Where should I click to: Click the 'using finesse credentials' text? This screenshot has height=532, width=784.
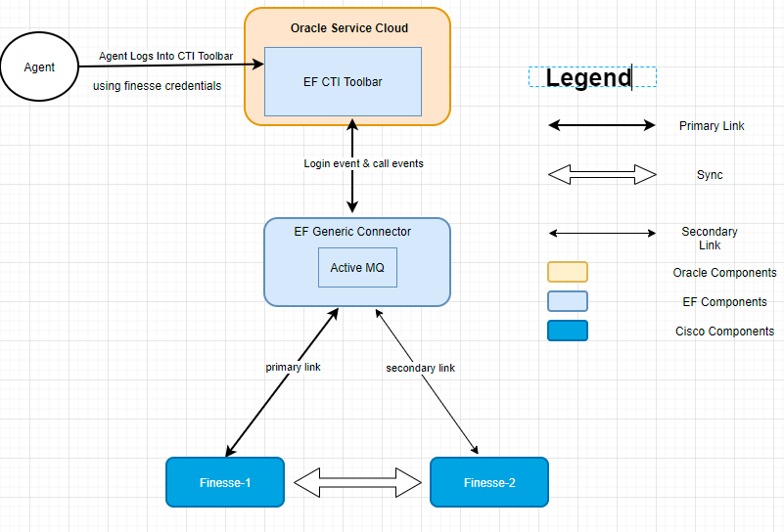[x=157, y=86]
